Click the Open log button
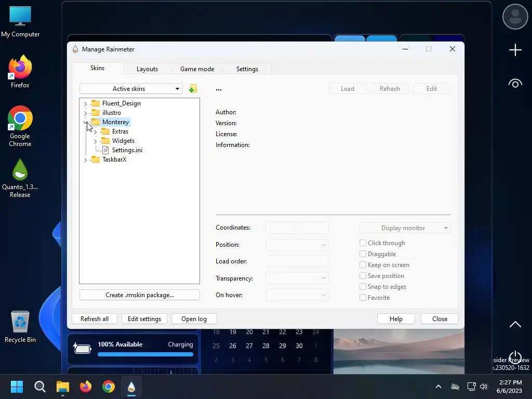The height and width of the screenshot is (399, 532). coord(194,319)
